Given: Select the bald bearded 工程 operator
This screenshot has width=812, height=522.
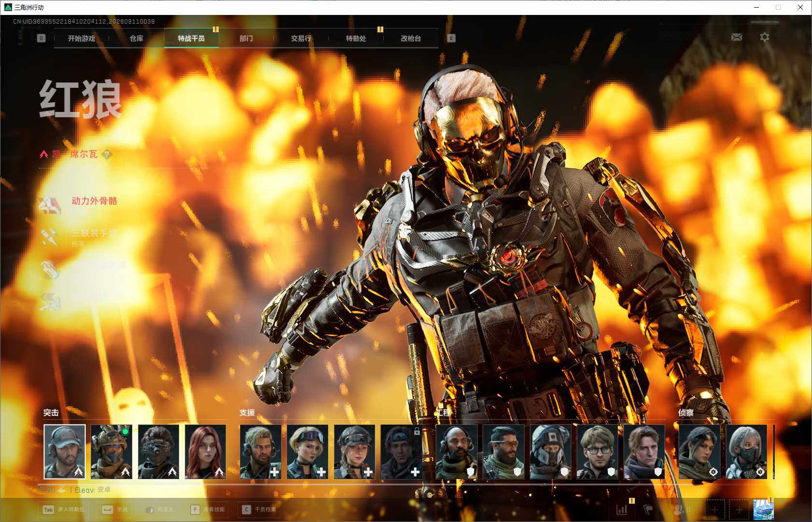Looking at the screenshot, I should (457, 452).
